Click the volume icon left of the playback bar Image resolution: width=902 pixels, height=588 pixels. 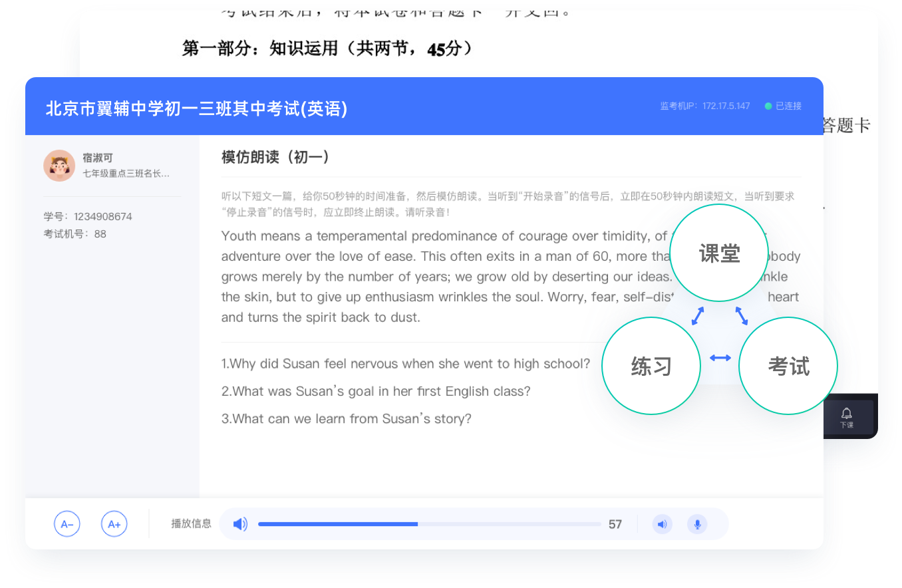pos(240,524)
